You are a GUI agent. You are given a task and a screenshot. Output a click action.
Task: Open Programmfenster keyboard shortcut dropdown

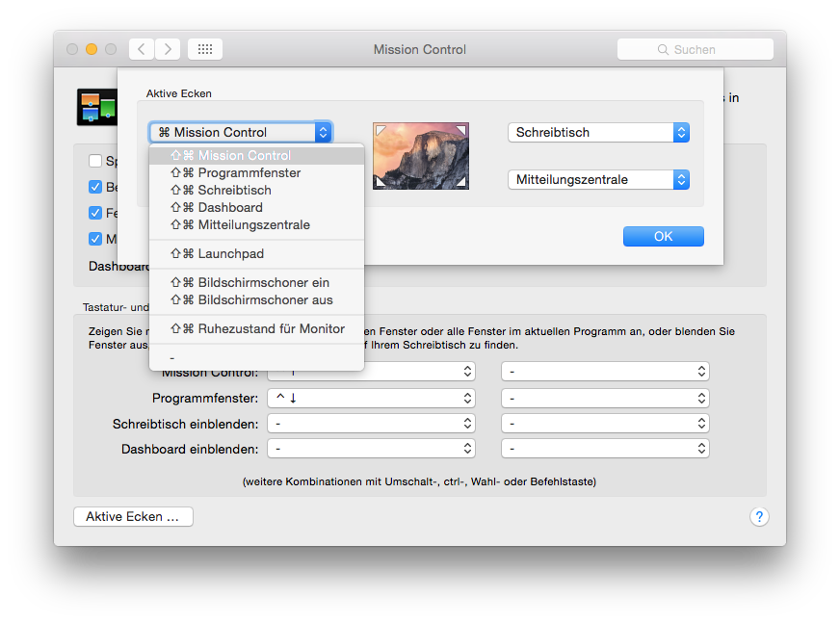371,398
